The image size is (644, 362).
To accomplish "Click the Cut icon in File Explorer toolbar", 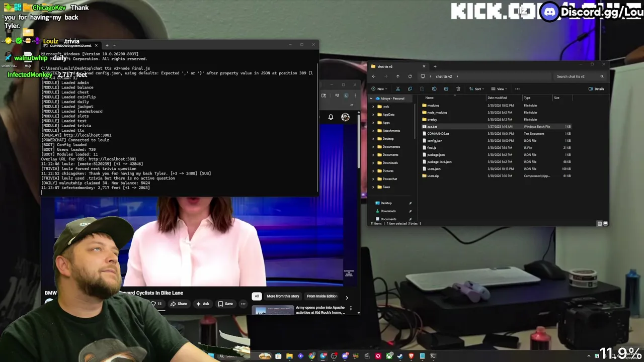I will (x=397, y=89).
